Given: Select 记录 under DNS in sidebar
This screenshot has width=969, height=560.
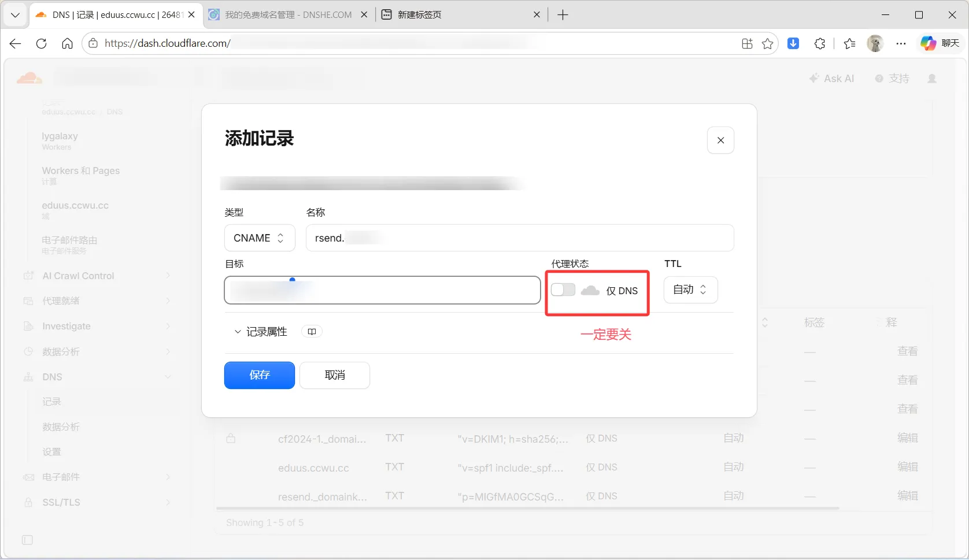Looking at the screenshot, I should point(51,402).
